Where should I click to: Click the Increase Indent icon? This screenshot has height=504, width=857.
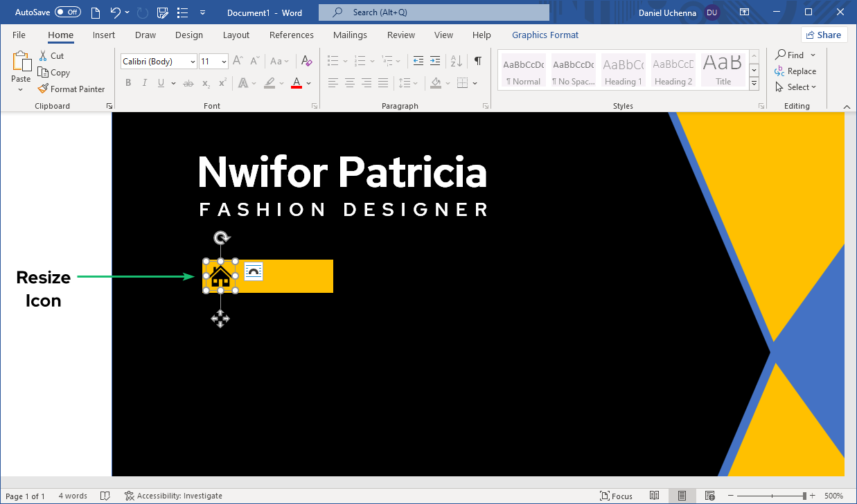click(x=435, y=61)
